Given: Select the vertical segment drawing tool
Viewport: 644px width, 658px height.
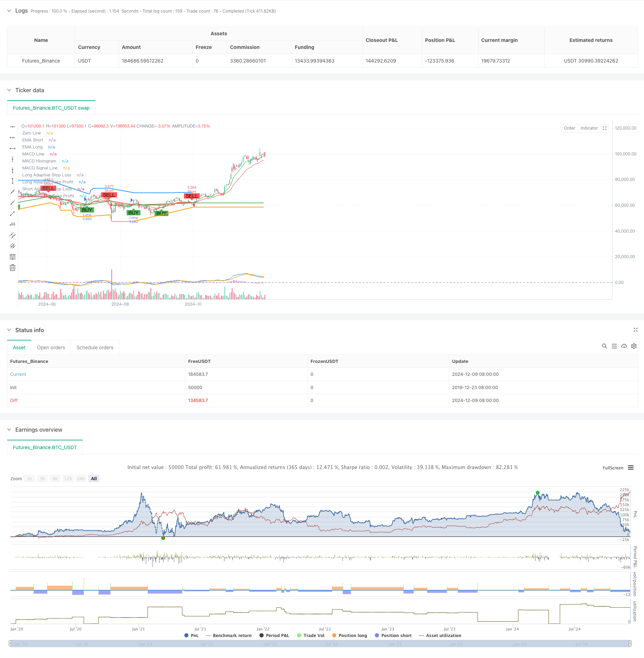Looking at the screenshot, I should (13, 181).
